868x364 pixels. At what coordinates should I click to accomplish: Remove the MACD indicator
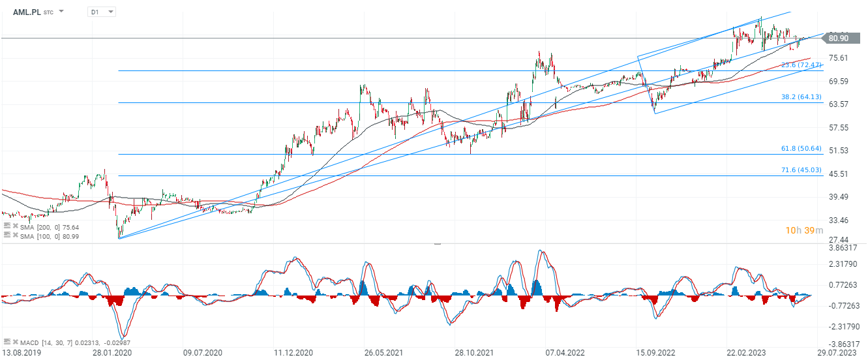15,342
